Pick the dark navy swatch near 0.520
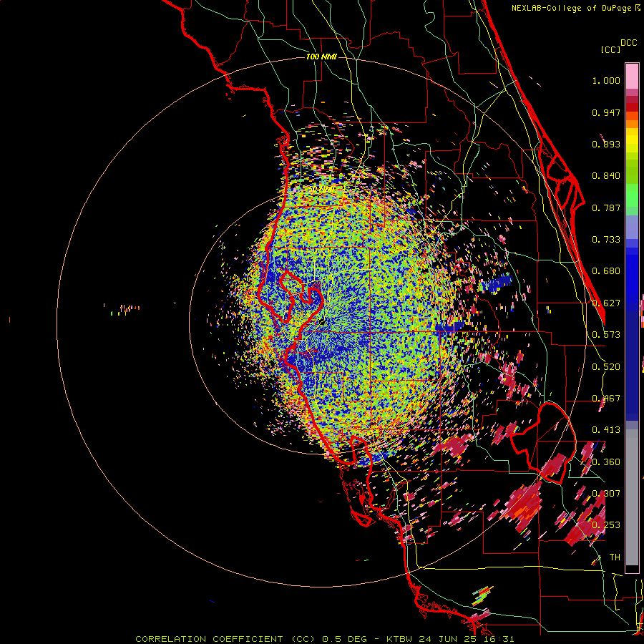 (x=632, y=366)
